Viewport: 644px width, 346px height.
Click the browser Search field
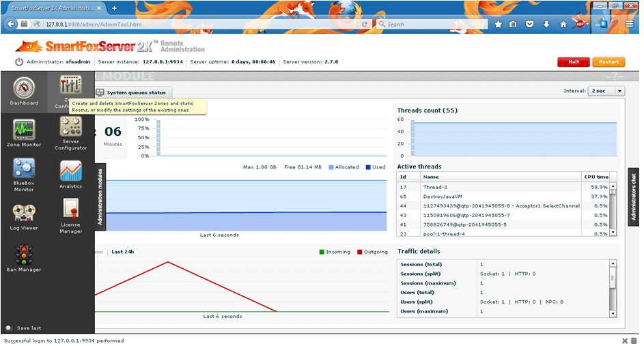tap(431, 24)
